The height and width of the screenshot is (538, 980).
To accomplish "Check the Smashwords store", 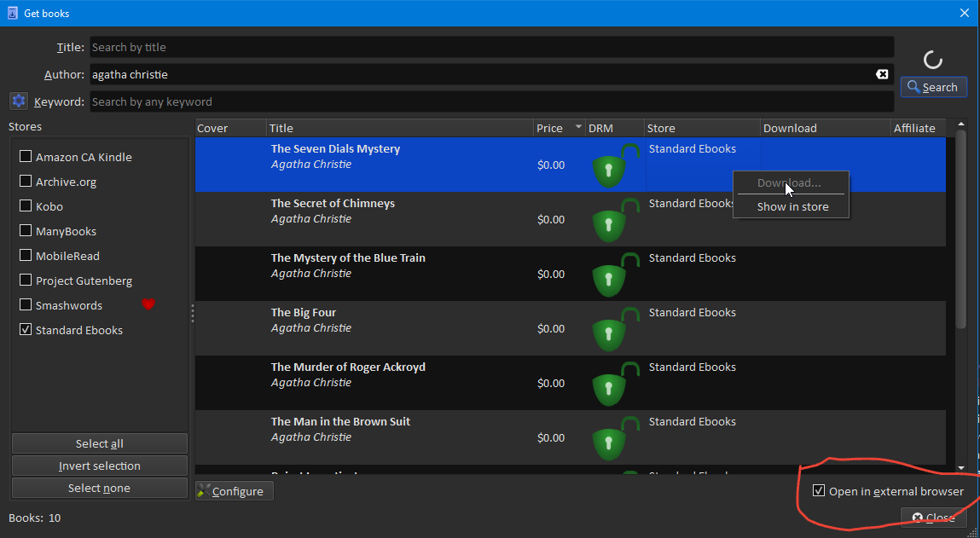I will 26,304.
